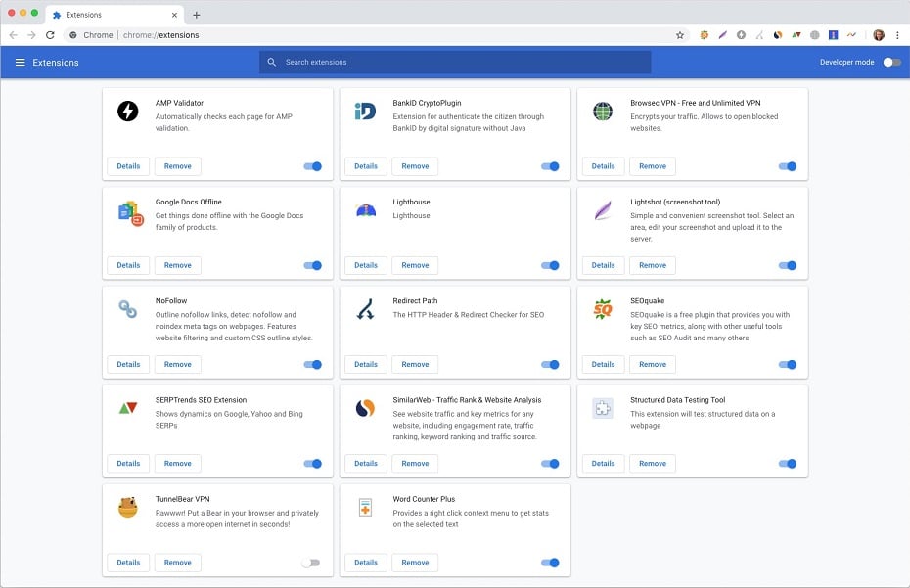Remove the Lightshot extension

(x=653, y=265)
